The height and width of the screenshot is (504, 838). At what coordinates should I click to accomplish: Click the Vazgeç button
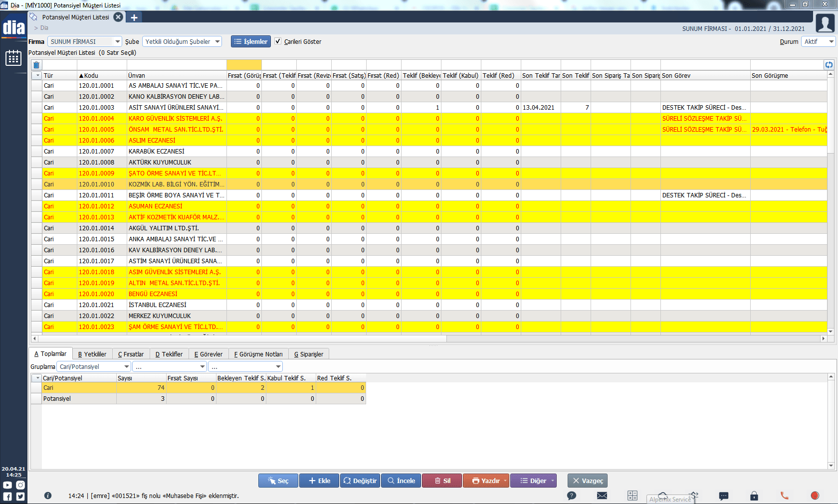click(588, 481)
